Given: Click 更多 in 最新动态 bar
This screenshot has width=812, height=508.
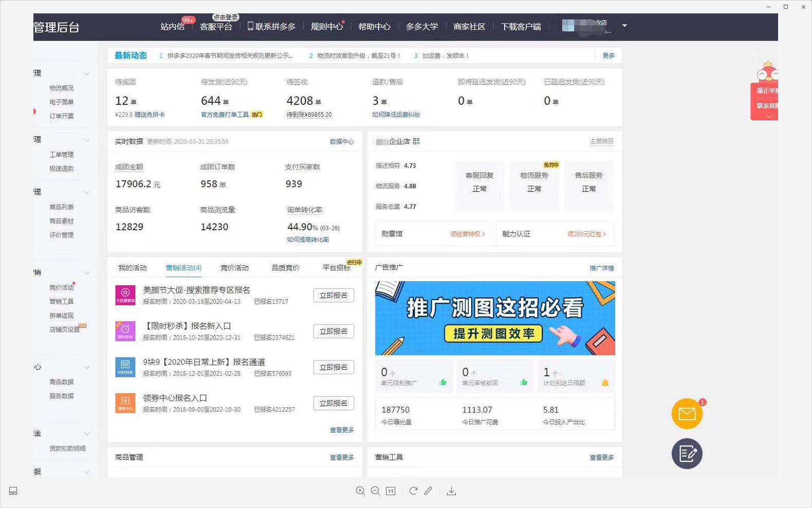Looking at the screenshot, I should pos(608,56).
